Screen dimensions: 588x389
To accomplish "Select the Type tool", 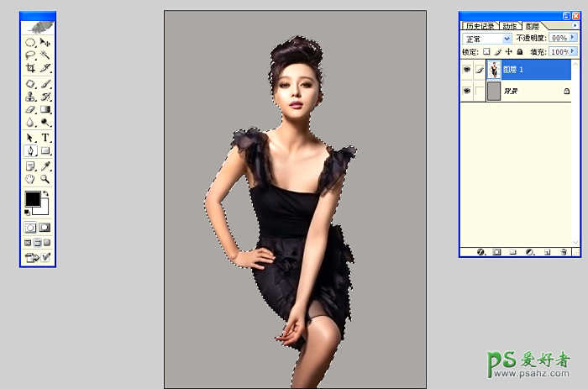I will tap(45, 138).
